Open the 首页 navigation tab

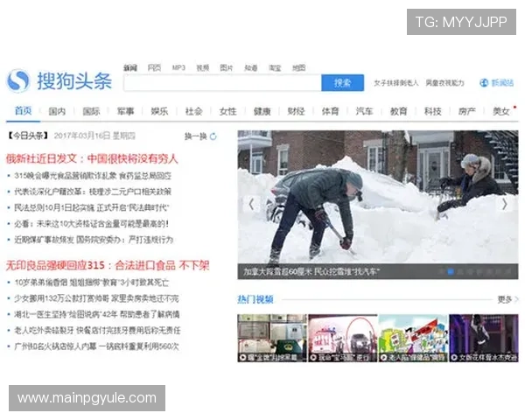pos(23,110)
